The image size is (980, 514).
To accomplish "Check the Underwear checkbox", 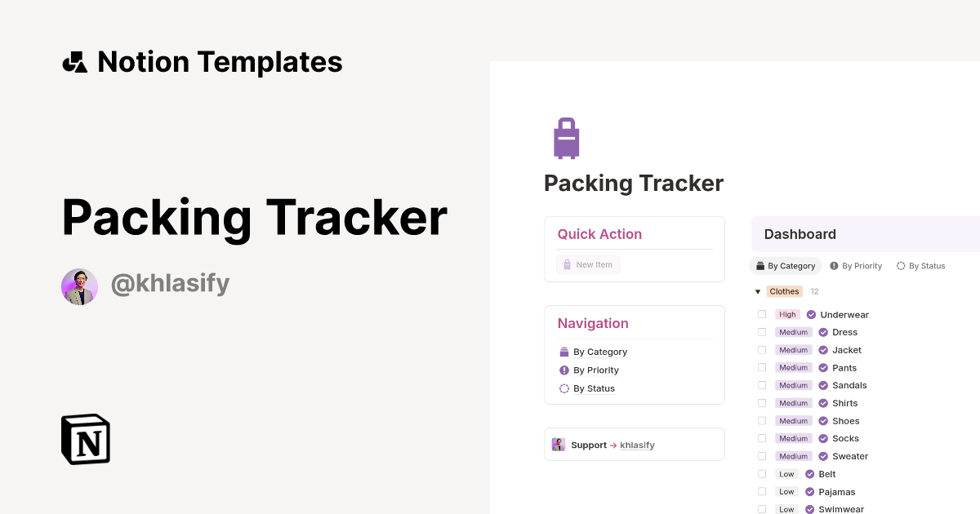I will click(x=762, y=314).
